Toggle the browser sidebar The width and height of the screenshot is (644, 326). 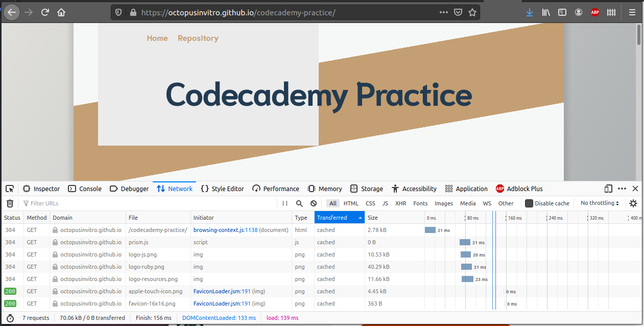562,12
